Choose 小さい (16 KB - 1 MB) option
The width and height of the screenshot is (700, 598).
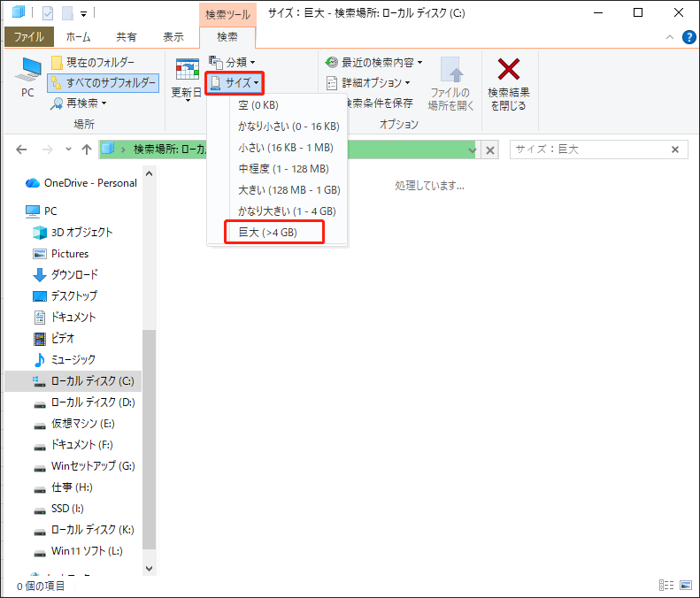coord(285,148)
